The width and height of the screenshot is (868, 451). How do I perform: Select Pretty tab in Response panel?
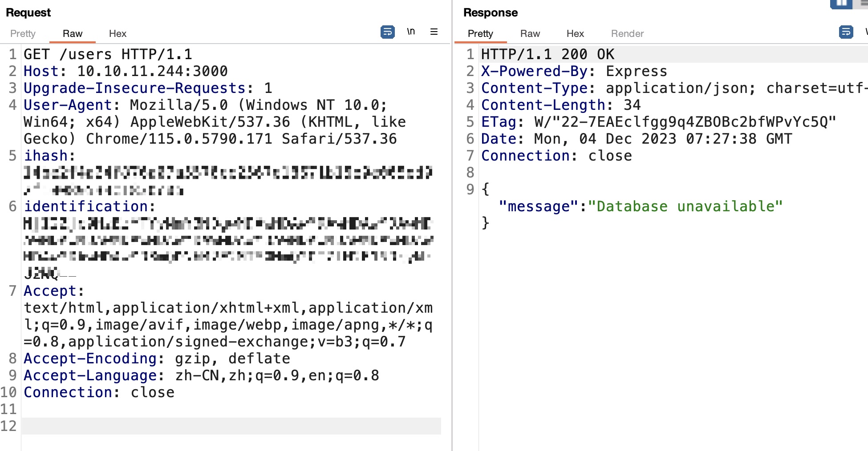[480, 33]
